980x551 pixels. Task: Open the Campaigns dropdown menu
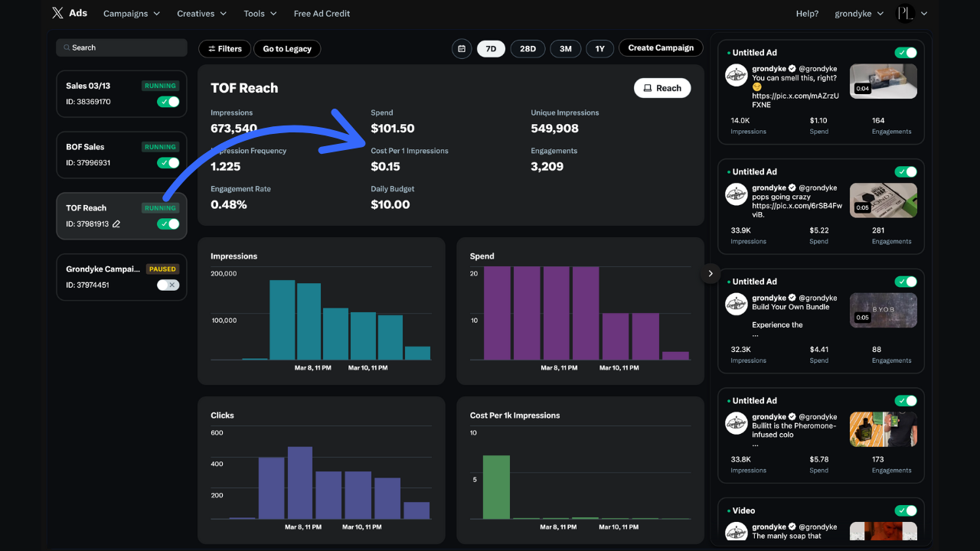pyautogui.click(x=131, y=13)
